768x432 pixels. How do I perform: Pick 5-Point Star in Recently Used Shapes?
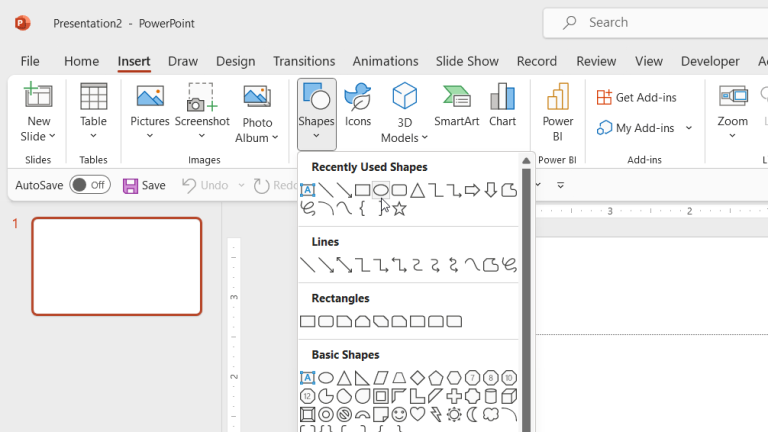click(x=399, y=209)
